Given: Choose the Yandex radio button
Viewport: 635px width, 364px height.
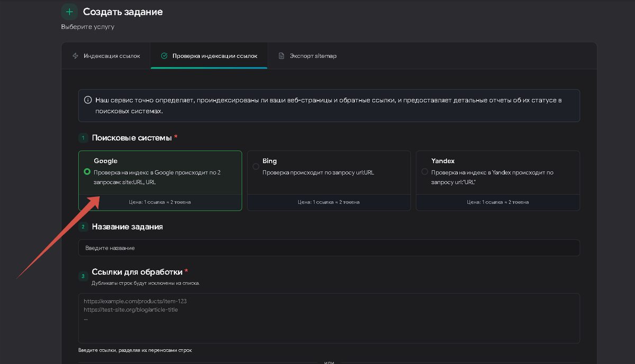Looking at the screenshot, I should 425,172.
